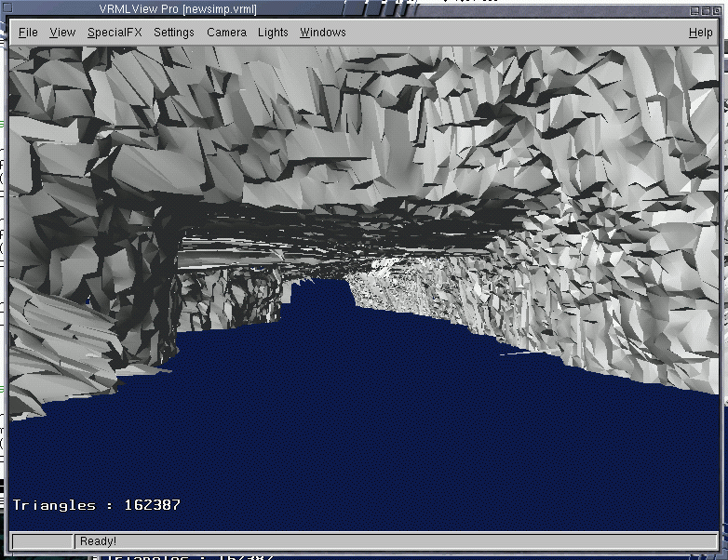The image size is (728, 560).
Task: Click the Ready! status bar message
Action: 98,541
